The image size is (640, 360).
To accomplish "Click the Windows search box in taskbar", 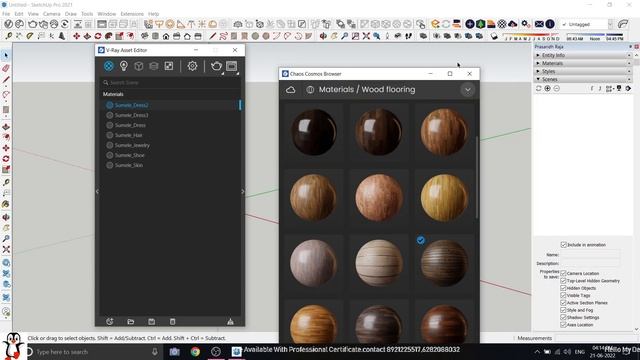I will pyautogui.click(x=94, y=351).
